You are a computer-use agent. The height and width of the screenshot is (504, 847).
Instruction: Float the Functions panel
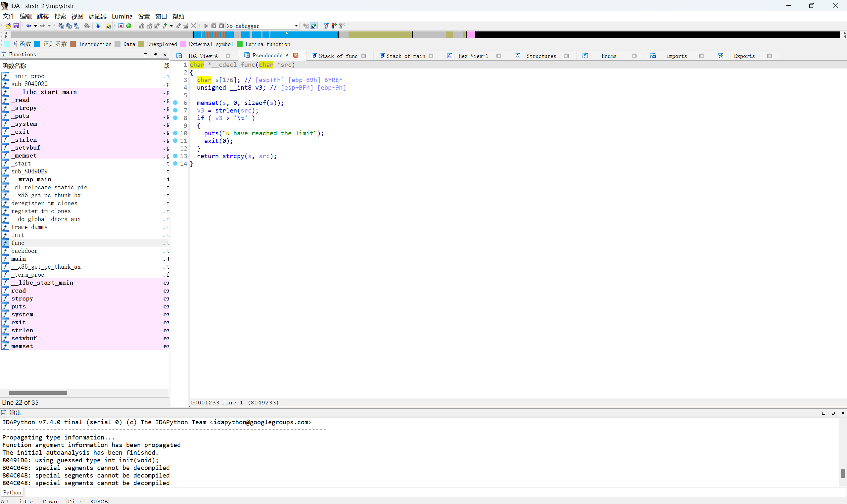click(155, 55)
